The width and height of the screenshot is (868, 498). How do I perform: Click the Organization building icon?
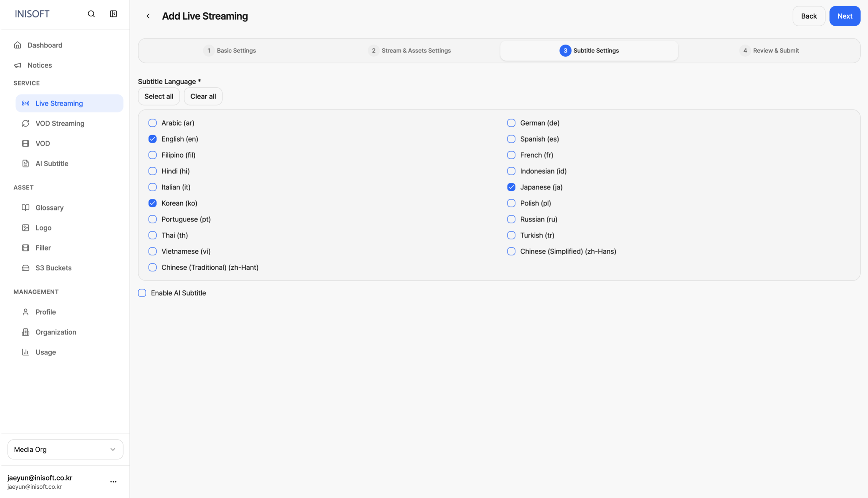pos(25,332)
